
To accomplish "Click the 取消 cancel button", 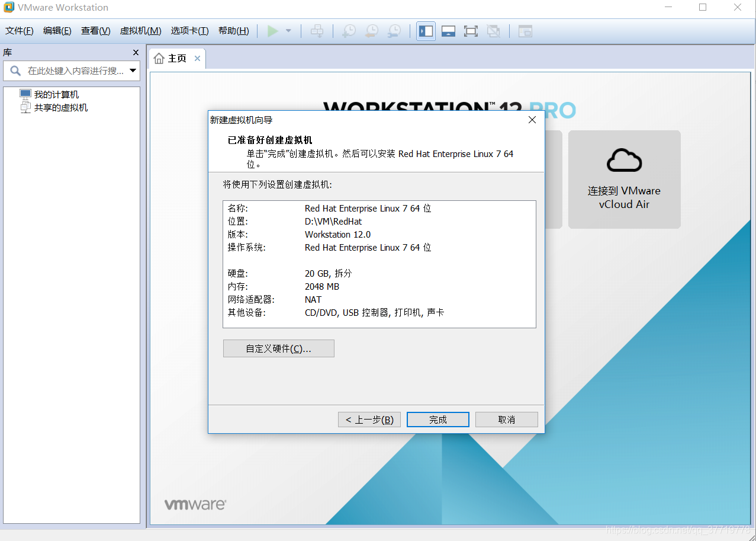I will tap(507, 420).
